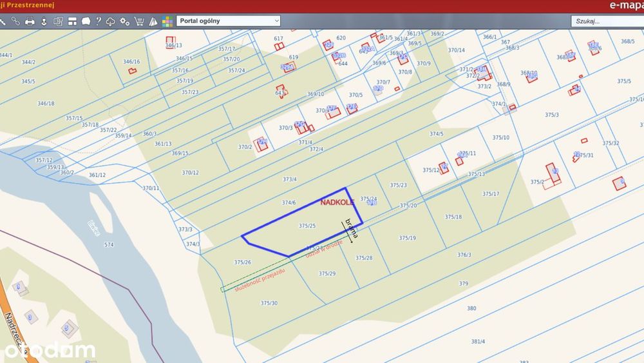This screenshot has height=363, width=644.
Task: Click the panel layout icon
Action: 72,21
